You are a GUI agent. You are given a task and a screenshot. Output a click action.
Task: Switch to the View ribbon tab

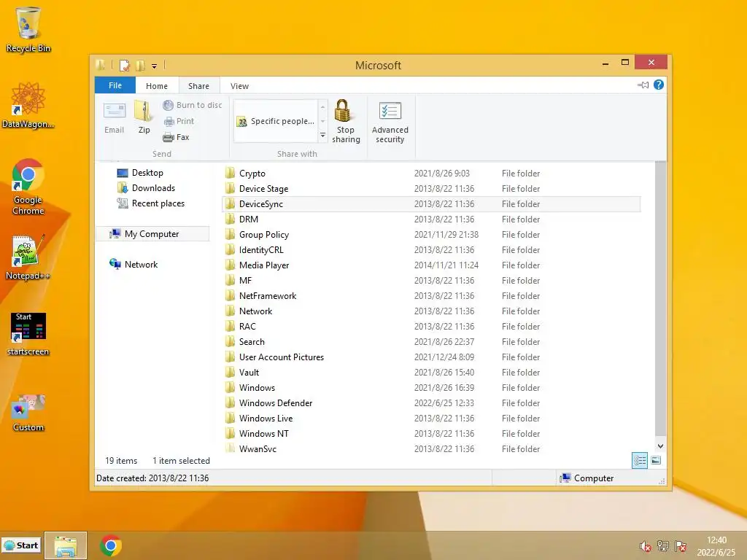(x=239, y=86)
